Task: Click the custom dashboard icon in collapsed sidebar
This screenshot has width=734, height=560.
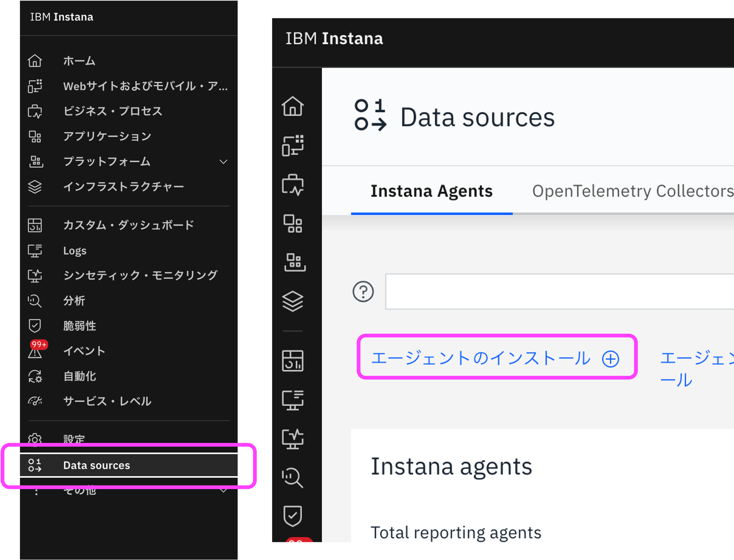Action: (292, 361)
